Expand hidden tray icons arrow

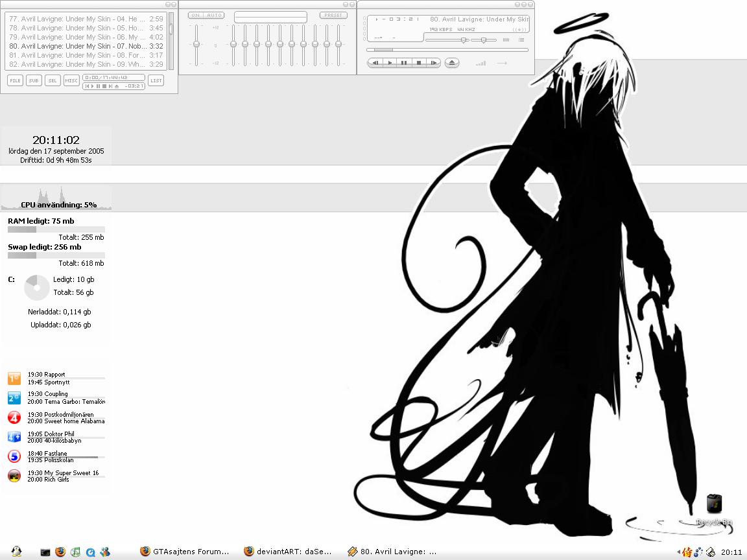[x=678, y=552]
